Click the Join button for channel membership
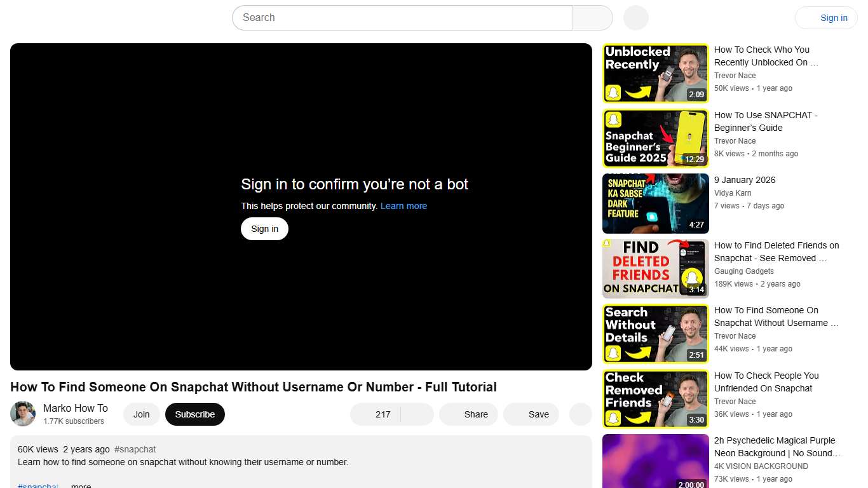Screen dimensions: 868x488 pos(141,414)
